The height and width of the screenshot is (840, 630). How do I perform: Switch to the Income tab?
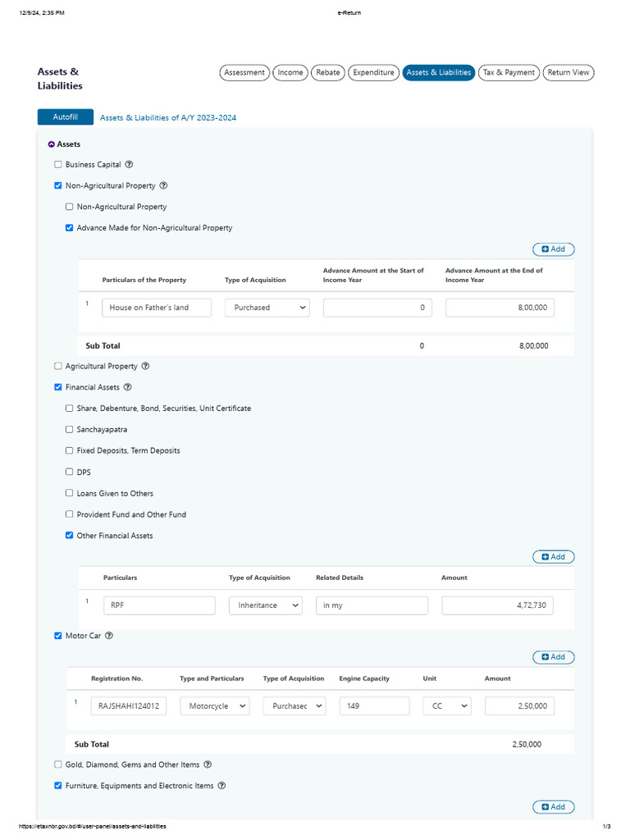290,72
